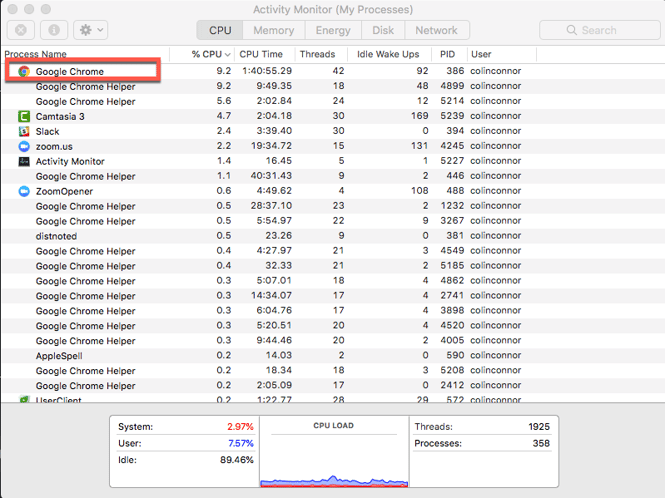Click the Processes total 358
Screen dimensions: 665x498
click(x=541, y=443)
